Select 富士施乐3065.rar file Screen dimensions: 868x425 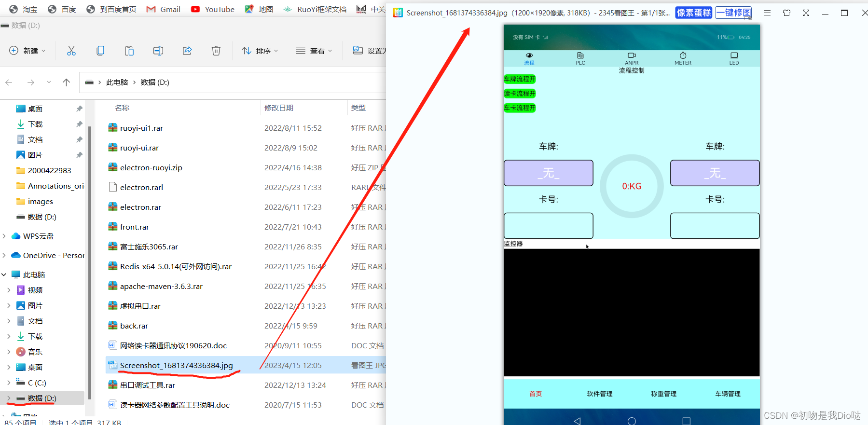coord(149,247)
